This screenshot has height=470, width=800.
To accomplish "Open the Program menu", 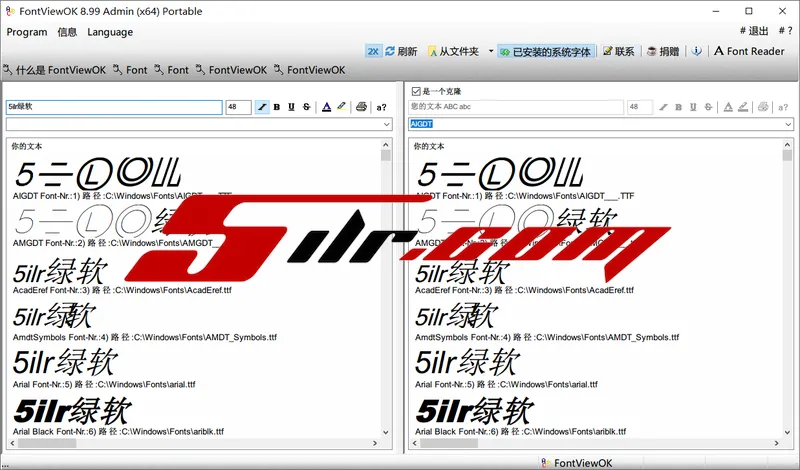I will (27, 32).
